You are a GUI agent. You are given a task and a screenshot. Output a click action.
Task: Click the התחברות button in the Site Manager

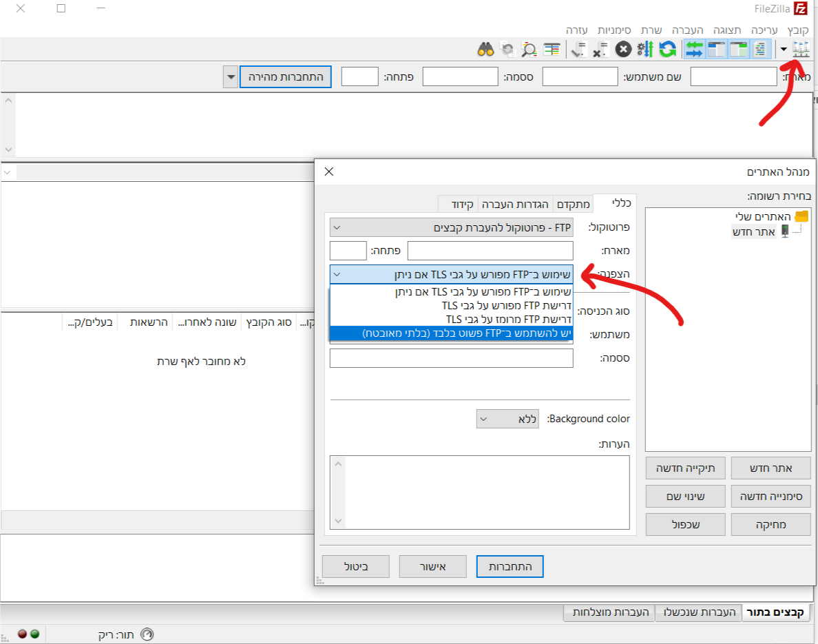pos(510,567)
